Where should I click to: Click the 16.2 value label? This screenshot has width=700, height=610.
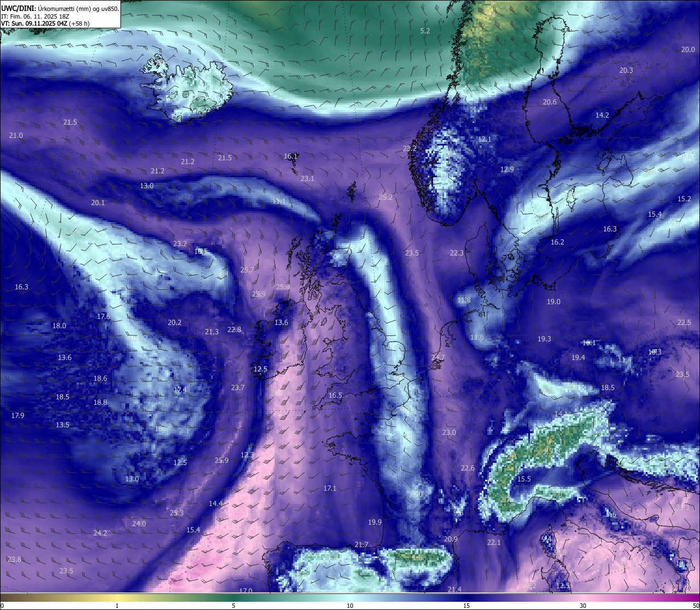point(557,242)
